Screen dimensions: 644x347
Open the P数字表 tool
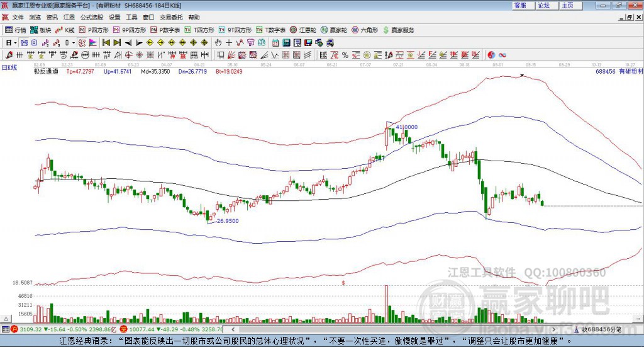(x=165, y=30)
